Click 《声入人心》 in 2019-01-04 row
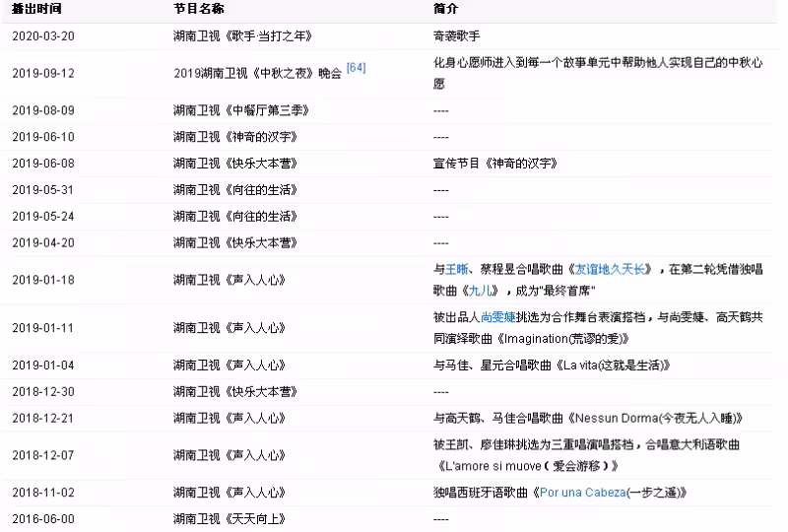This screenshot has height=532, width=788. pyautogui.click(x=254, y=366)
